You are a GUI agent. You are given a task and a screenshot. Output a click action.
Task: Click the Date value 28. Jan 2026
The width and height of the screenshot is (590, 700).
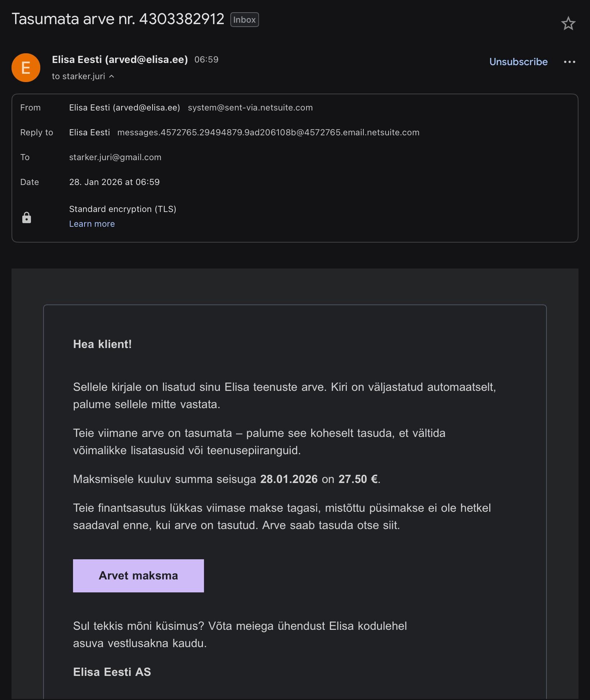[x=114, y=182]
